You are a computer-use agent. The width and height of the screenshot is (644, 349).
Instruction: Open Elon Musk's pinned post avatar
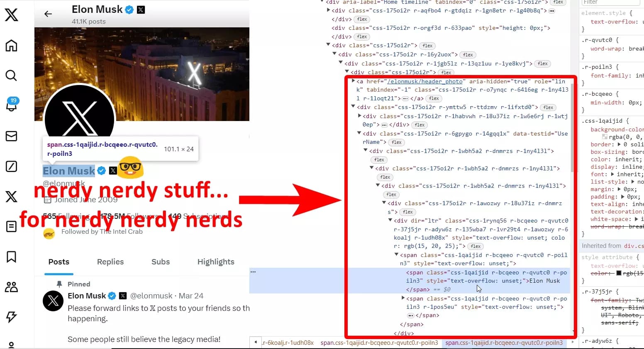[x=53, y=301]
